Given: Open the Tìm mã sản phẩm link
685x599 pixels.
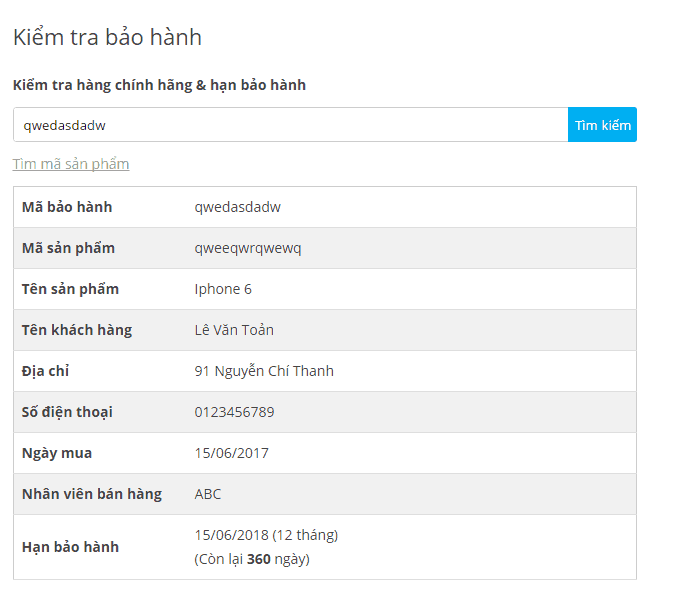Looking at the screenshot, I should [x=71, y=164].
